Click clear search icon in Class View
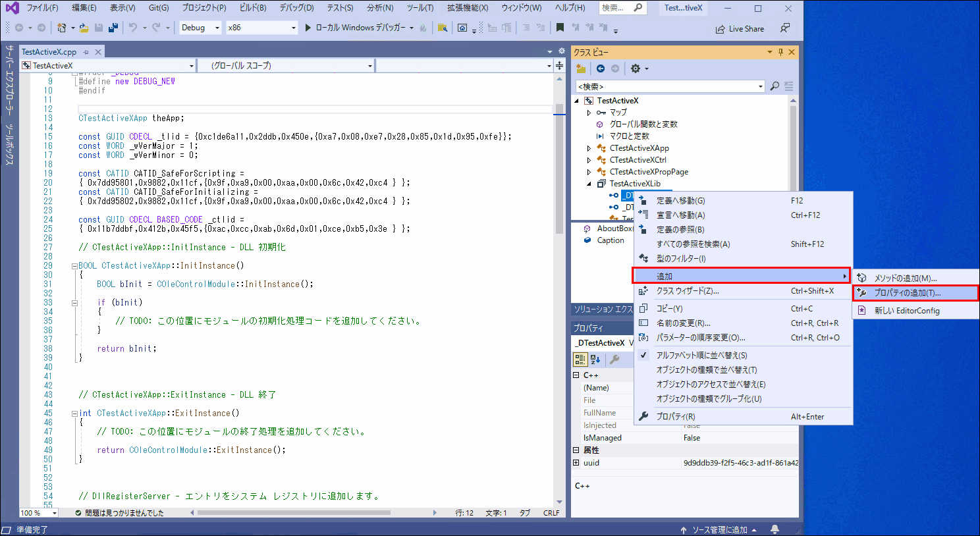Viewport: 980px width, 536px height. tap(788, 86)
